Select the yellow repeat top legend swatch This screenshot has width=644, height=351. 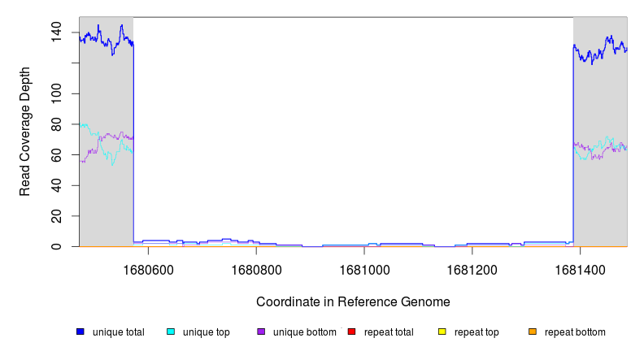pos(442,332)
